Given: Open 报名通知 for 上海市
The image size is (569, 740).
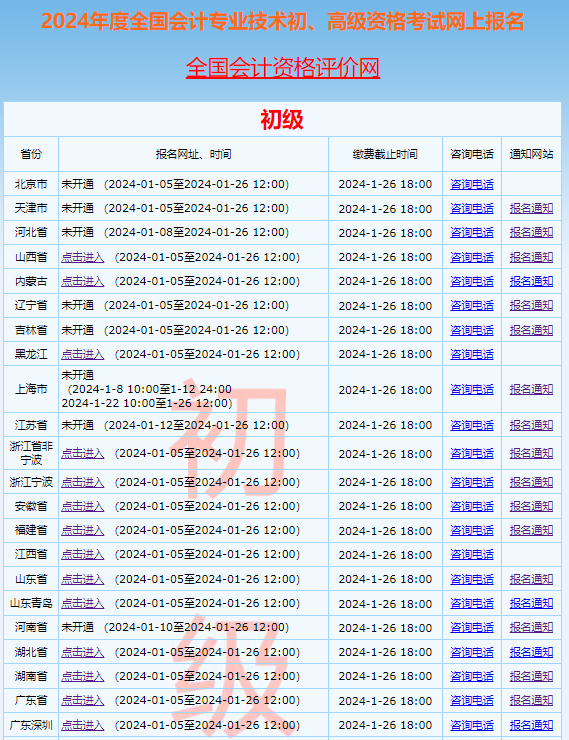Looking at the screenshot, I should [x=531, y=390].
